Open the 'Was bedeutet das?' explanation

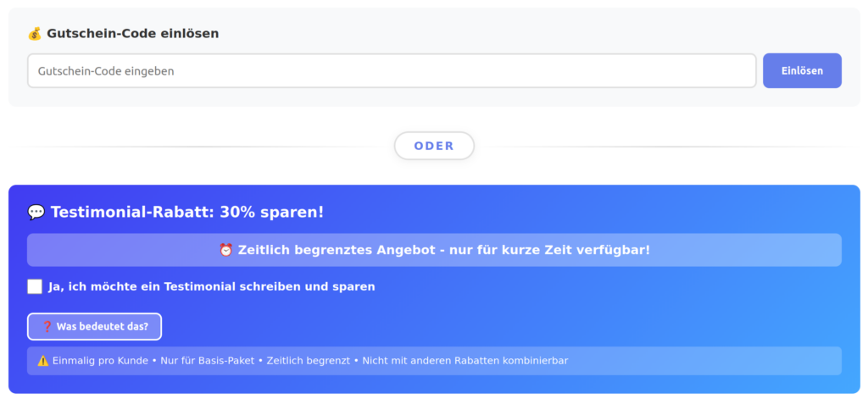point(94,326)
